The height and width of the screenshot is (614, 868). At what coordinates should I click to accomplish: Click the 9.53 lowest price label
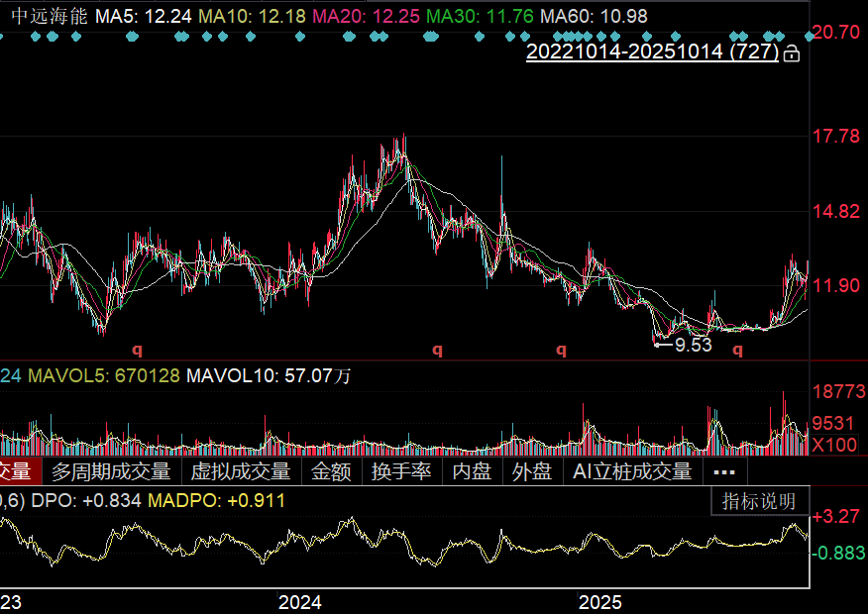click(693, 345)
